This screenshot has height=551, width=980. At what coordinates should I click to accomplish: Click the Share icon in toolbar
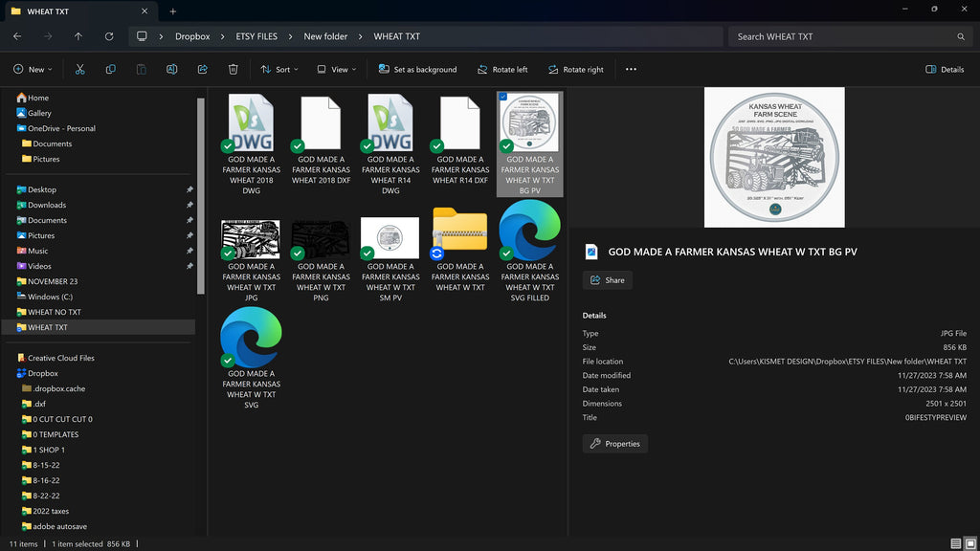(203, 69)
